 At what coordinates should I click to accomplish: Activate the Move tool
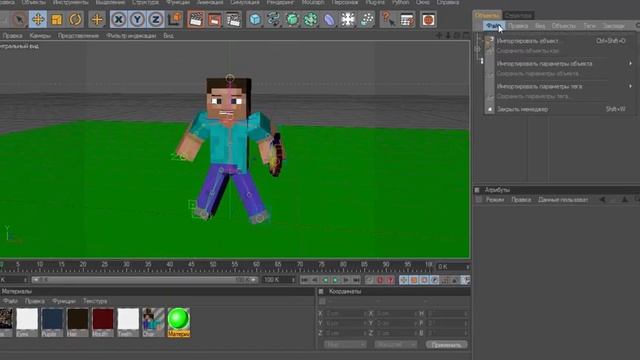(x=38, y=19)
